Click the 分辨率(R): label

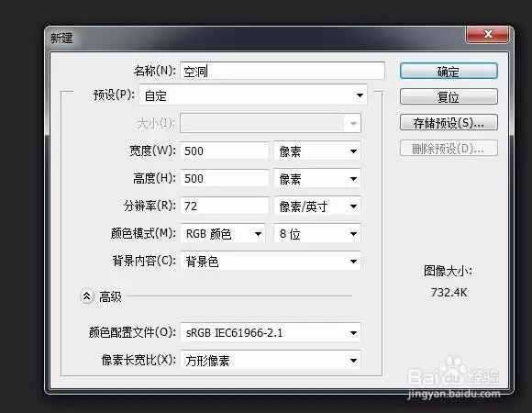coord(150,206)
